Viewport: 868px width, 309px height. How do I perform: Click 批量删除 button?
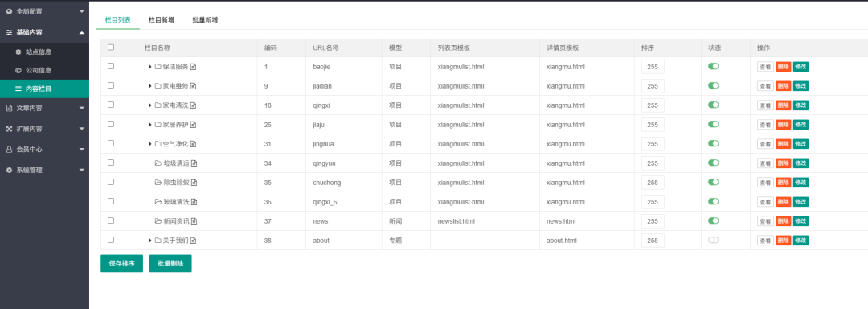point(170,264)
